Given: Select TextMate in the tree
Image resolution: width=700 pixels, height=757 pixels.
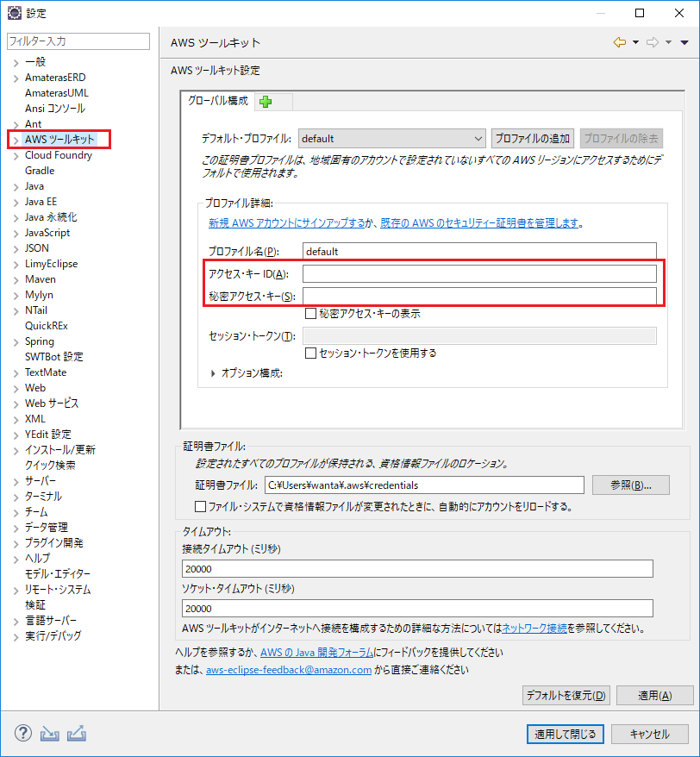Looking at the screenshot, I should 46,372.
